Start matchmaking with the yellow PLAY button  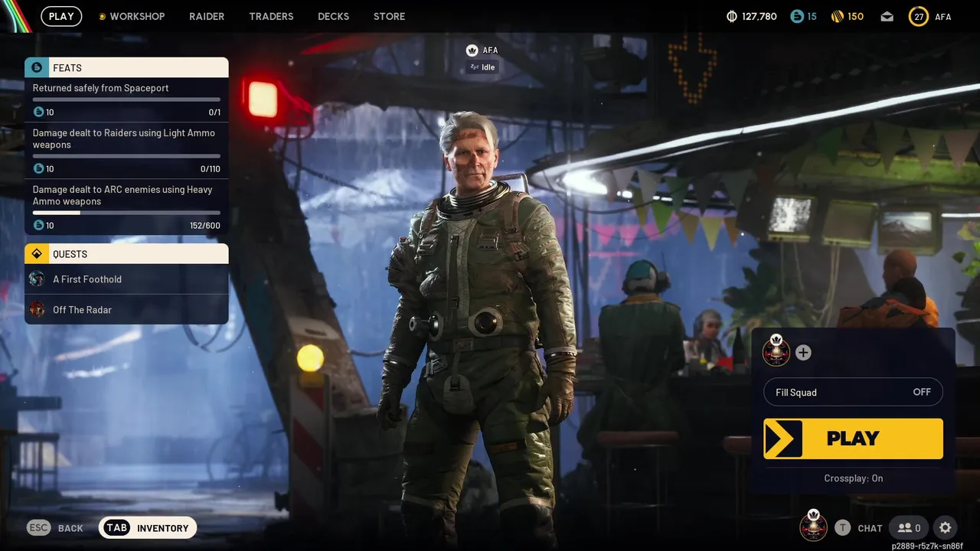tap(853, 439)
